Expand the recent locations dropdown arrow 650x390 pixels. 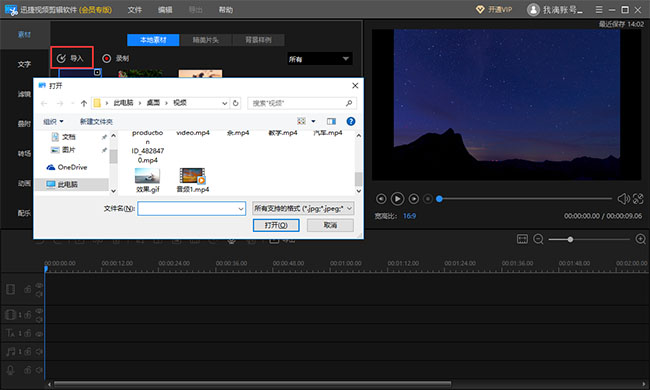[x=73, y=103]
